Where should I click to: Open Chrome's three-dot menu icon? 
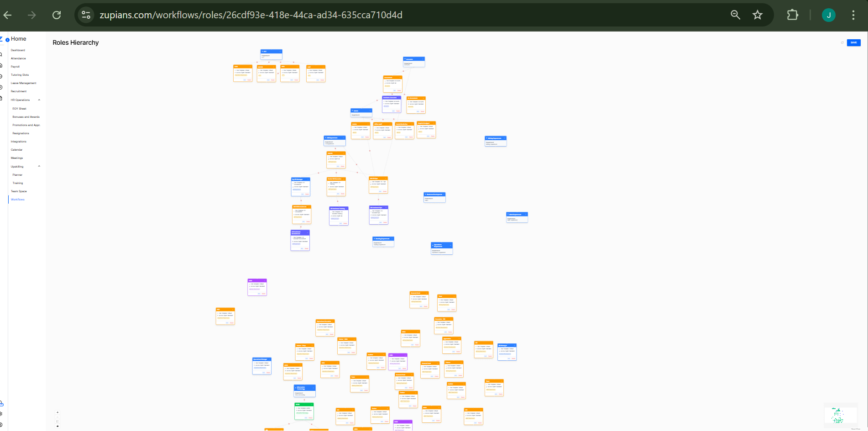[852, 15]
